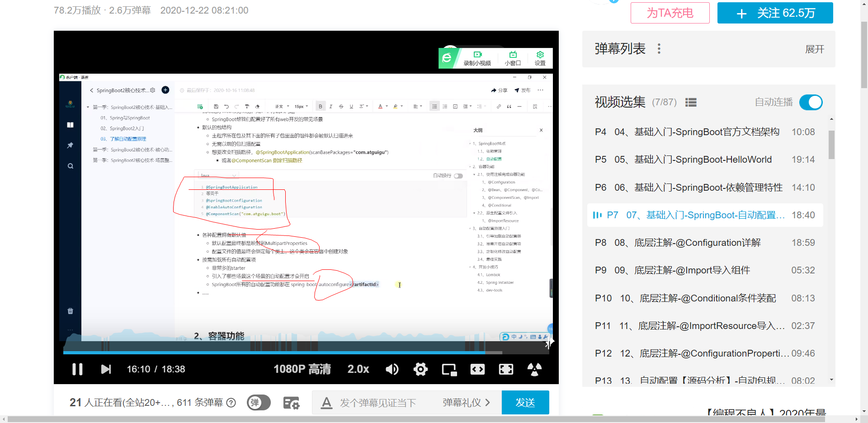Focus the 发个弹幕见证当下 input field
Screen dimensions: 868x423
click(377, 403)
